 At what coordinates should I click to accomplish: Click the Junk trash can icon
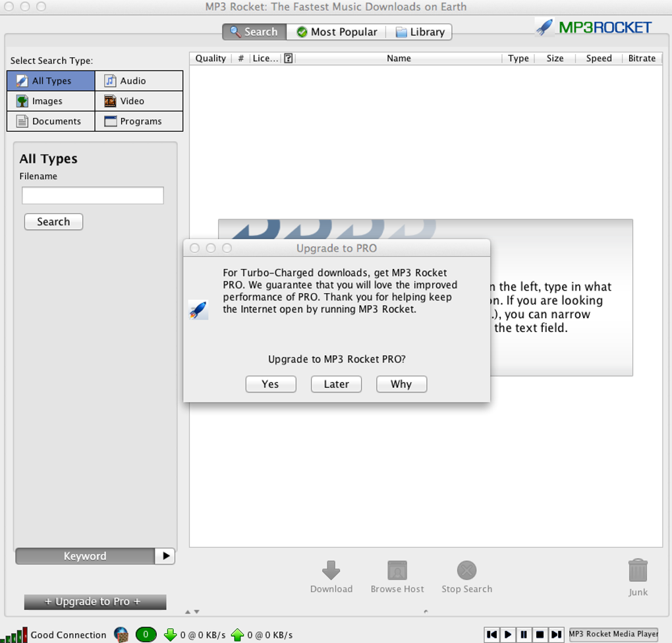coord(638,570)
